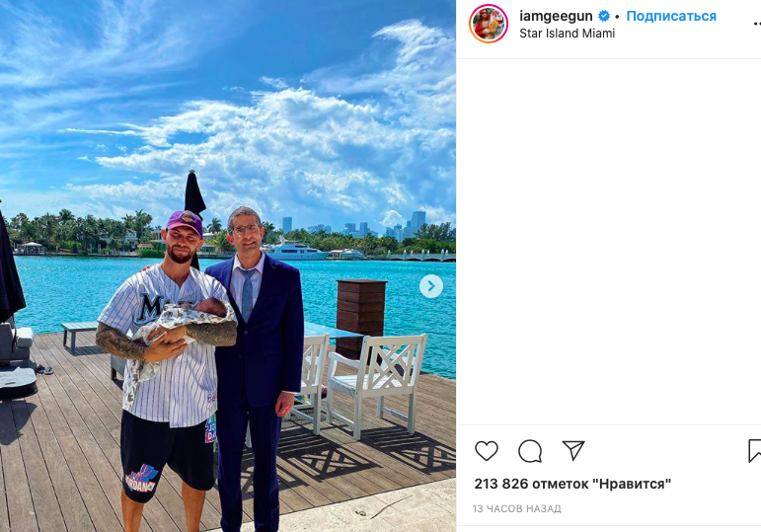
Task: Like the post with the heart icon
Action: point(487,451)
